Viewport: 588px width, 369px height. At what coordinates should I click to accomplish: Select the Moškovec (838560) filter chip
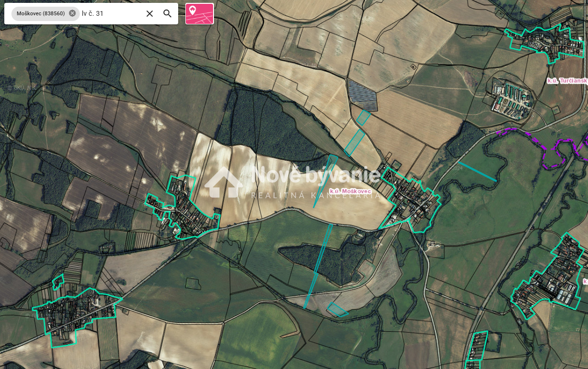(40, 13)
